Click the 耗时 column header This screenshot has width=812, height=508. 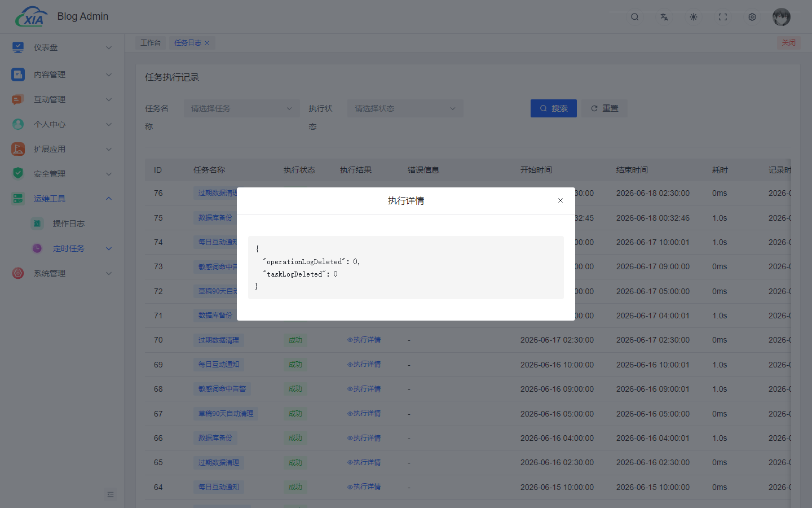pos(720,170)
